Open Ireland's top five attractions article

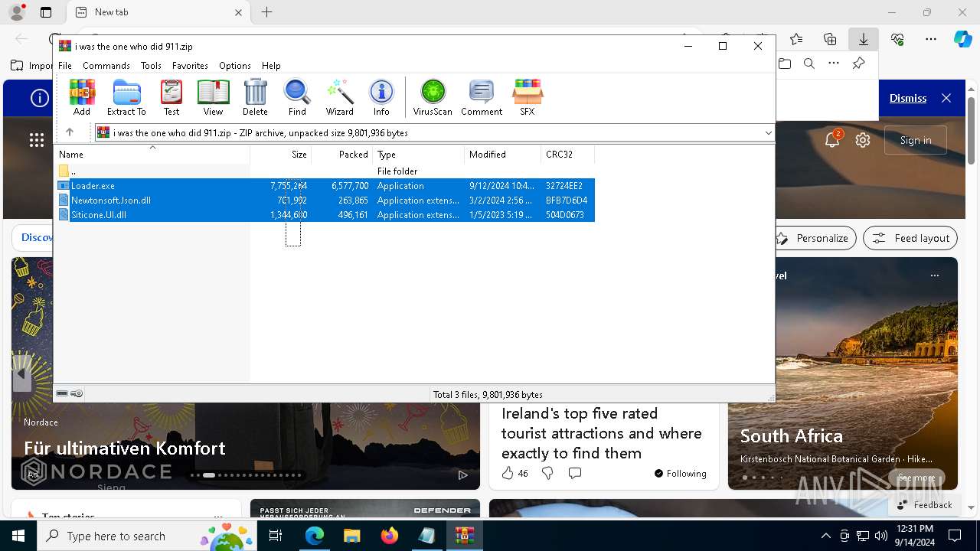(x=602, y=433)
